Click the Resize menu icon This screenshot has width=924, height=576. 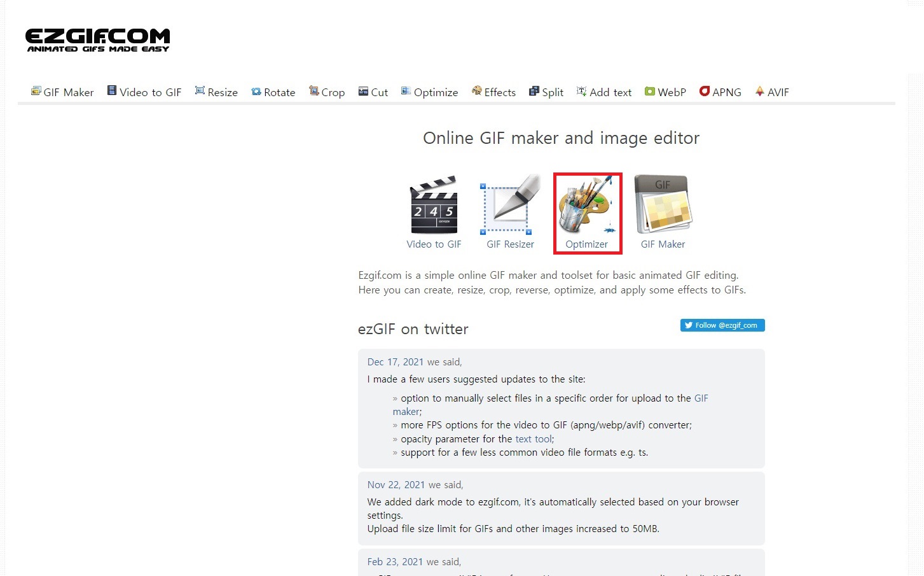click(200, 91)
